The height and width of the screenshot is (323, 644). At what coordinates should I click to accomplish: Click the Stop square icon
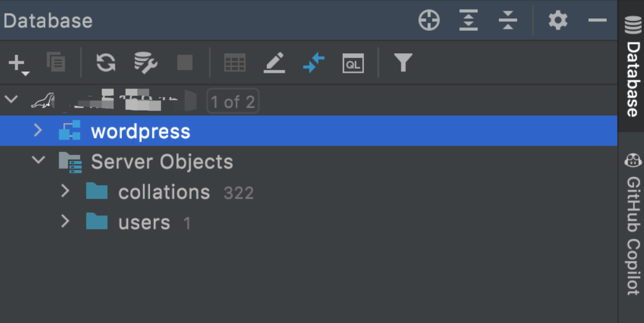[x=185, y=63]
